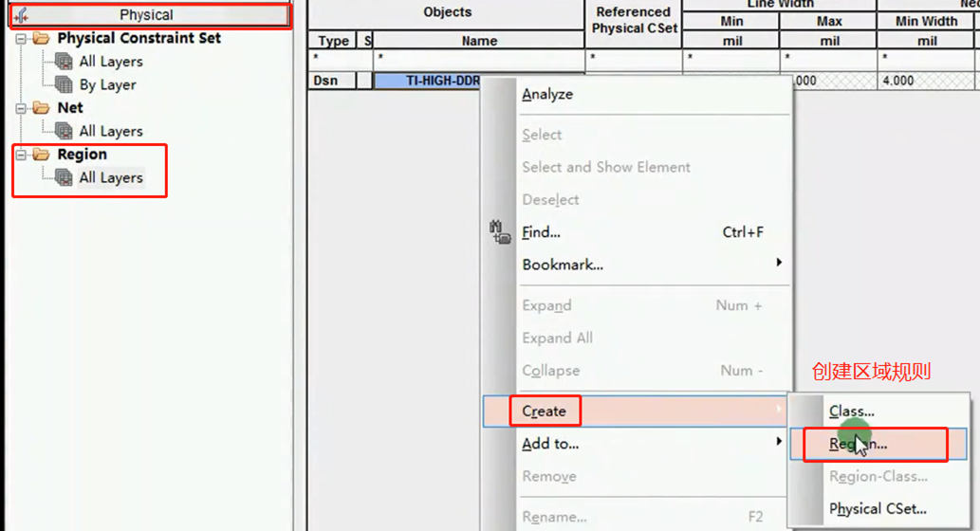Viewport: 980px width, 531px height.
Task: Open All Layers worksheet icon under Physical Constraint Set
Action: pyautogui.click(x=64, y=62)
